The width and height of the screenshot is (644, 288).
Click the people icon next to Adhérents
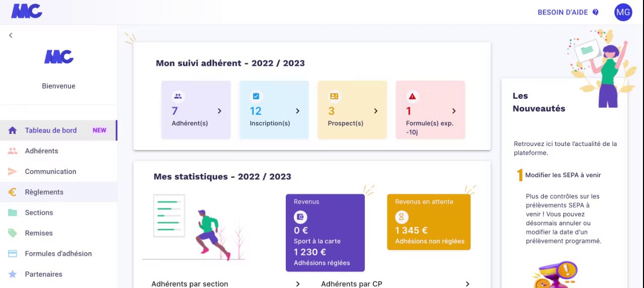click(13, 151)
